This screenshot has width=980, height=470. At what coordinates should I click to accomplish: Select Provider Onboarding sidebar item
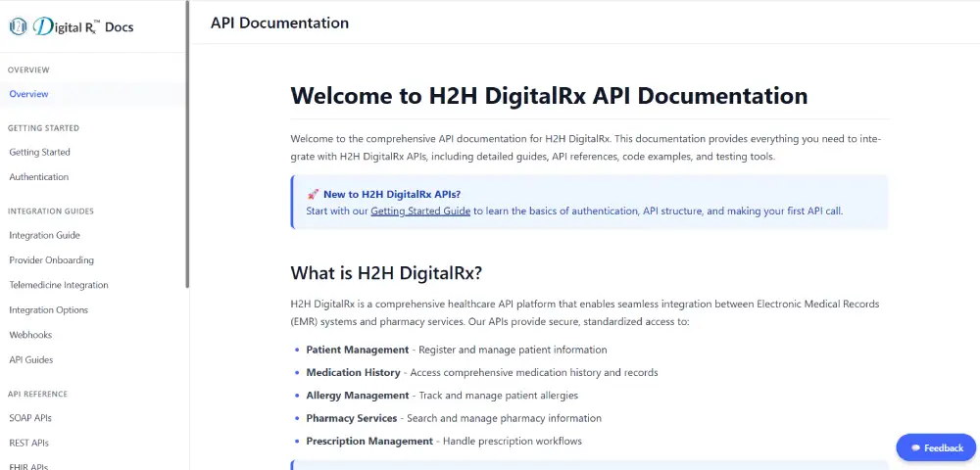[x=51, y=260]
